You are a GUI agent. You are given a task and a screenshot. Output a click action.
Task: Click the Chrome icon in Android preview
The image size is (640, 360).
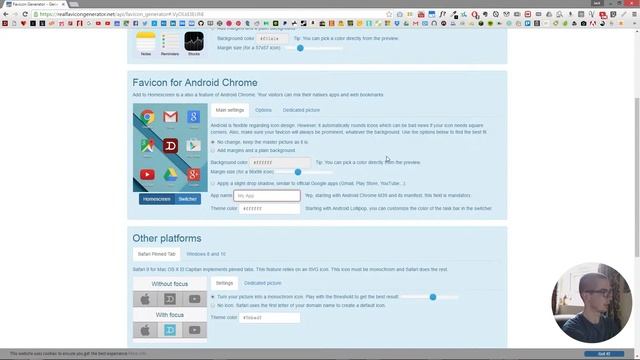148,117
